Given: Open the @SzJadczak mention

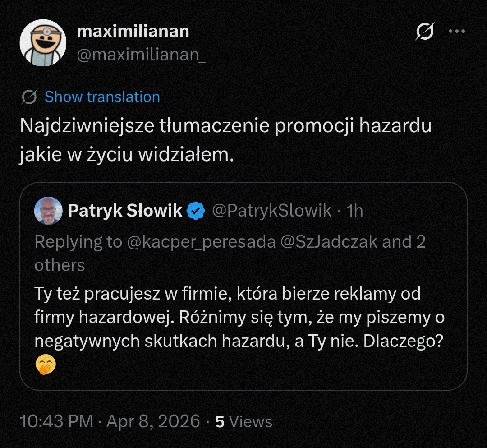Looking at the screenshot, I should [x=329, y=242].
